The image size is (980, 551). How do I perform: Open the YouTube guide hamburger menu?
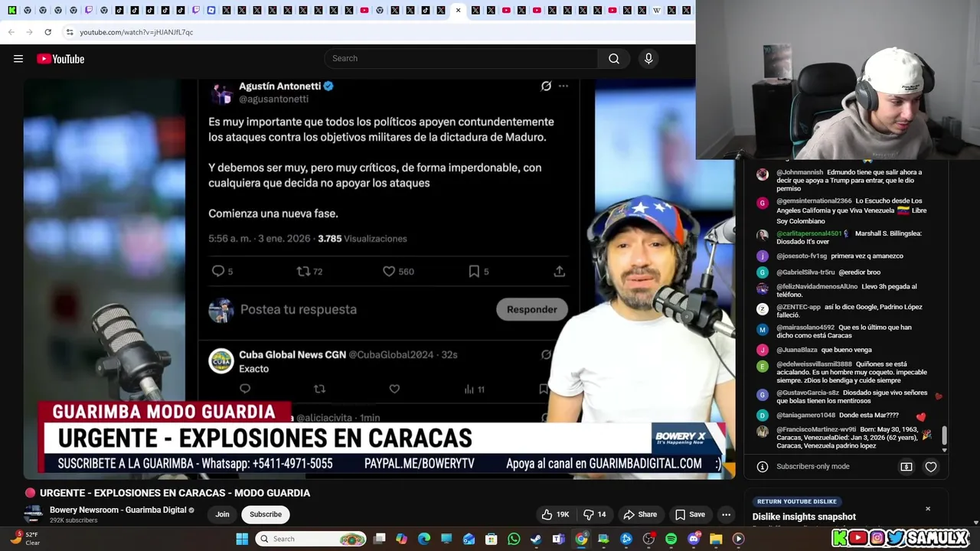[18, 59]
